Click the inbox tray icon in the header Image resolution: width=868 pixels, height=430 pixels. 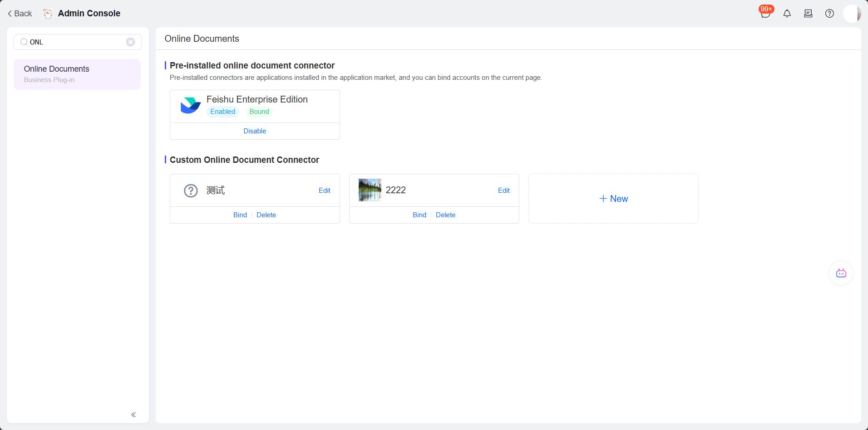point(808,14)
